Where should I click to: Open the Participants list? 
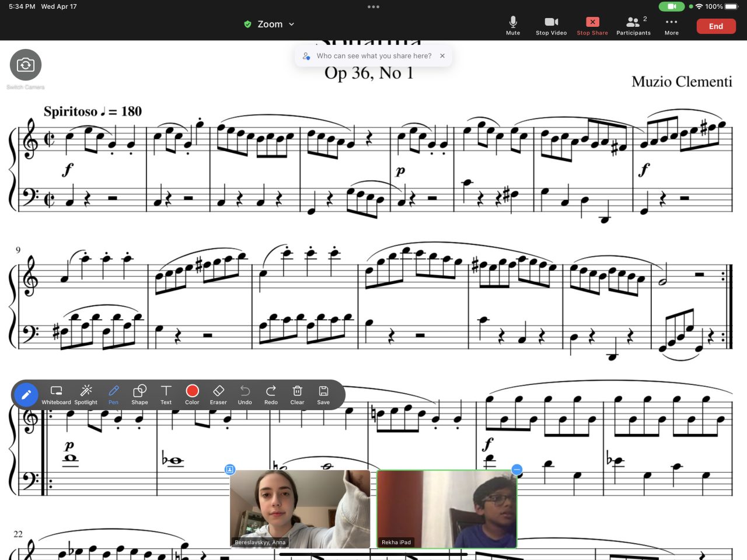pyautogui.click(x=633, y=26)
